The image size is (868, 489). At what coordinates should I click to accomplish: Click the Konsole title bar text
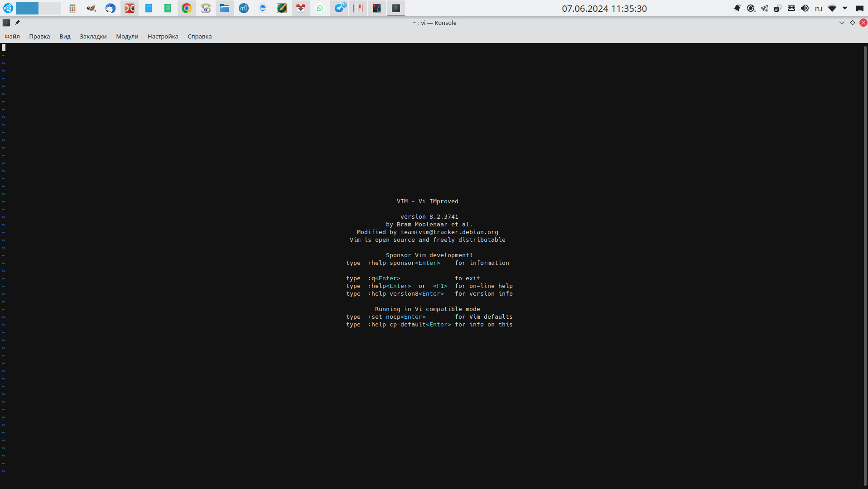click(x=434, y=23)
